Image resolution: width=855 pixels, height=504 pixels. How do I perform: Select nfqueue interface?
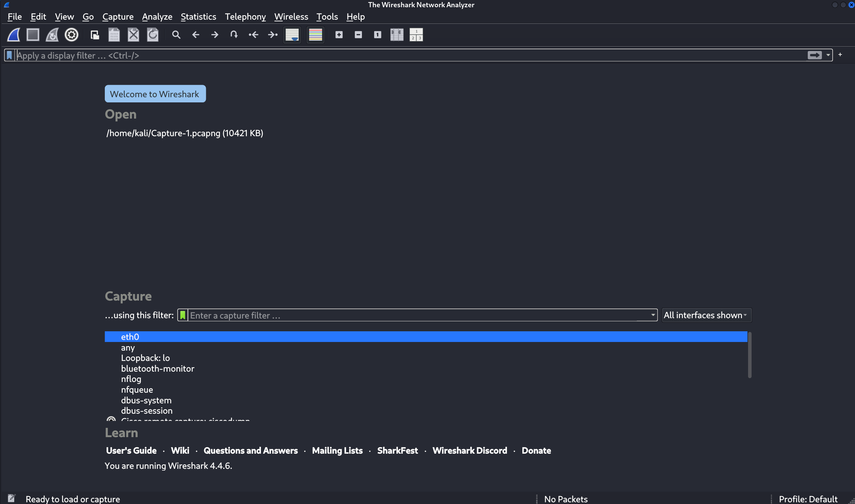426,390
